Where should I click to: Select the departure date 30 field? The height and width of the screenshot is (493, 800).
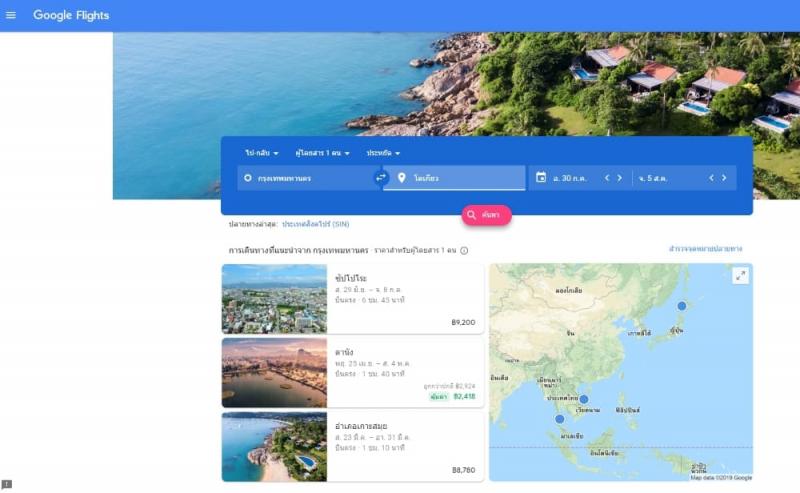pyautogui.click(x=570, y=178)
